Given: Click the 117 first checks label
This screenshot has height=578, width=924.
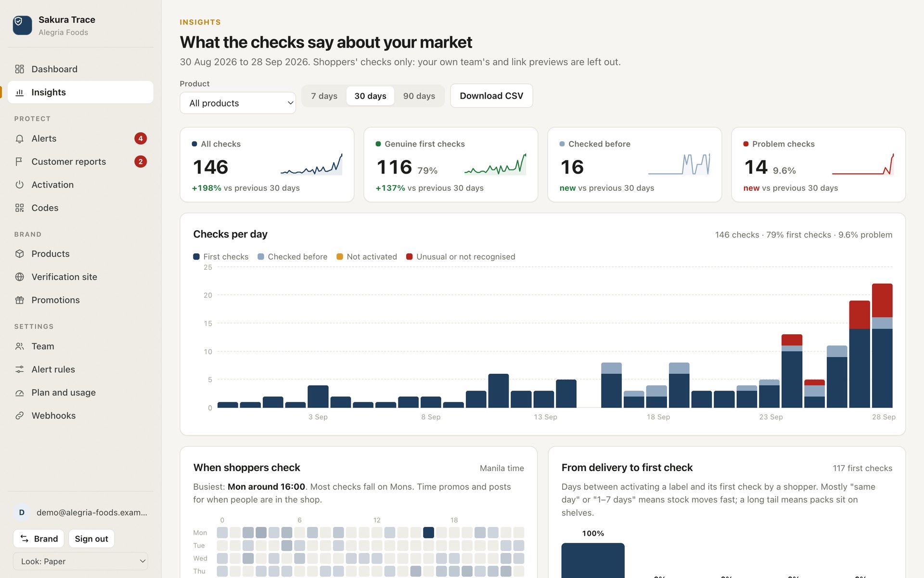Looking at the screenshot, I should [862, 468].
